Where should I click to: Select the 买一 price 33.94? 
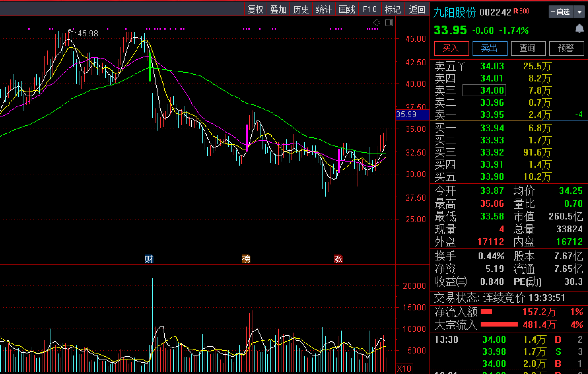[x=492, y=128]
